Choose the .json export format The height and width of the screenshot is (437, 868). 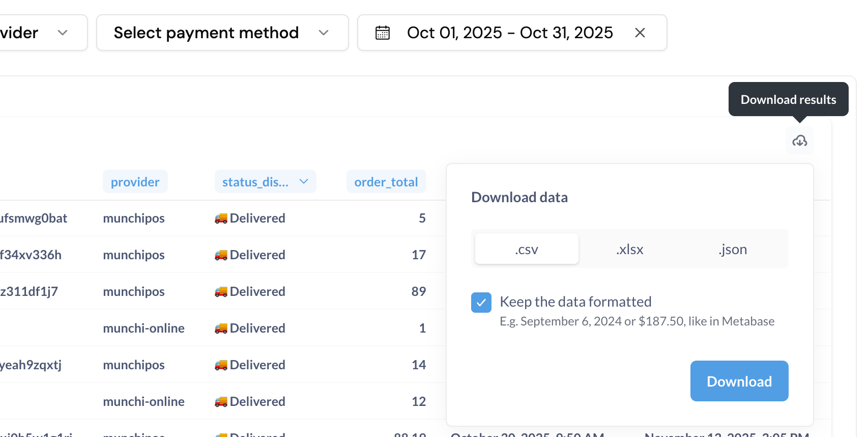733,249
